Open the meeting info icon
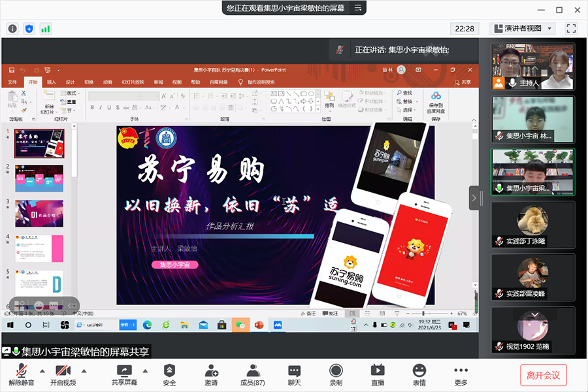The height and width of the screenshot is (392, 588). pyautogui.click(x=12, y=29)
